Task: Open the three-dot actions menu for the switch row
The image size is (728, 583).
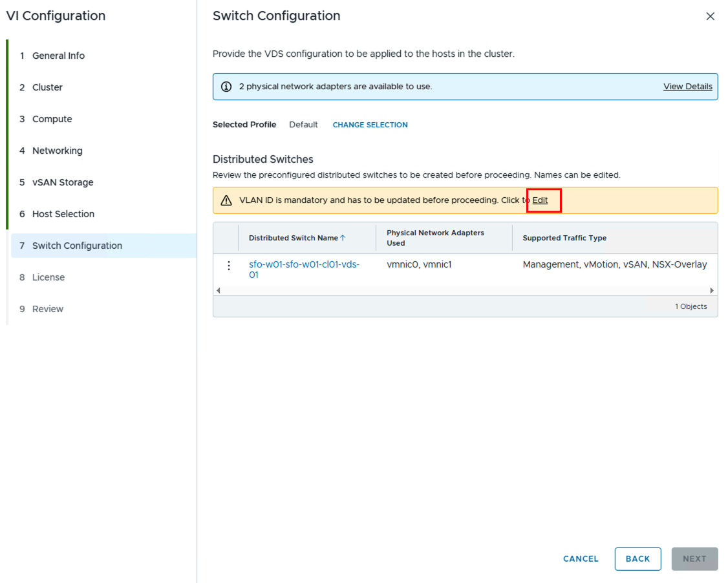Action: (x=228, y=266)
